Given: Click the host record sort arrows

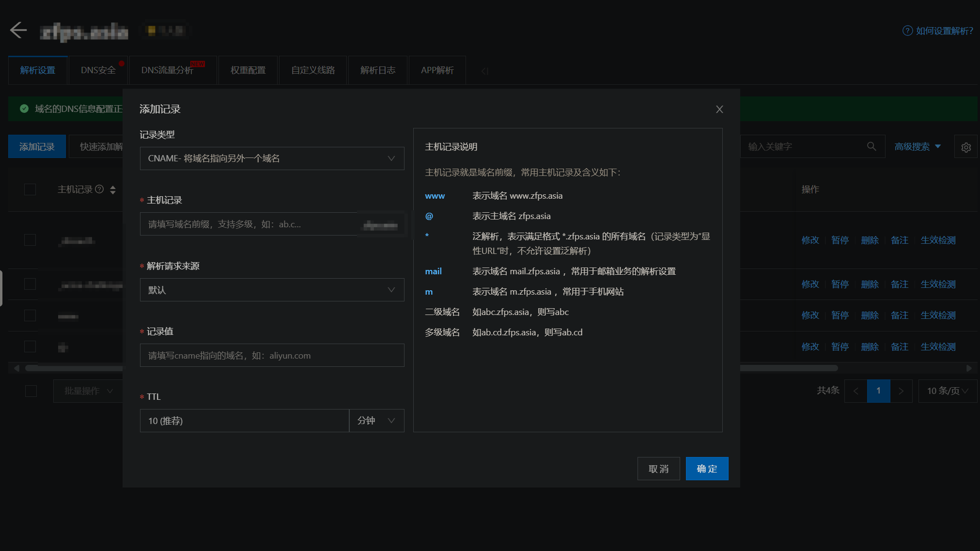Looking at the screenshot, I should tap(113, 189).
